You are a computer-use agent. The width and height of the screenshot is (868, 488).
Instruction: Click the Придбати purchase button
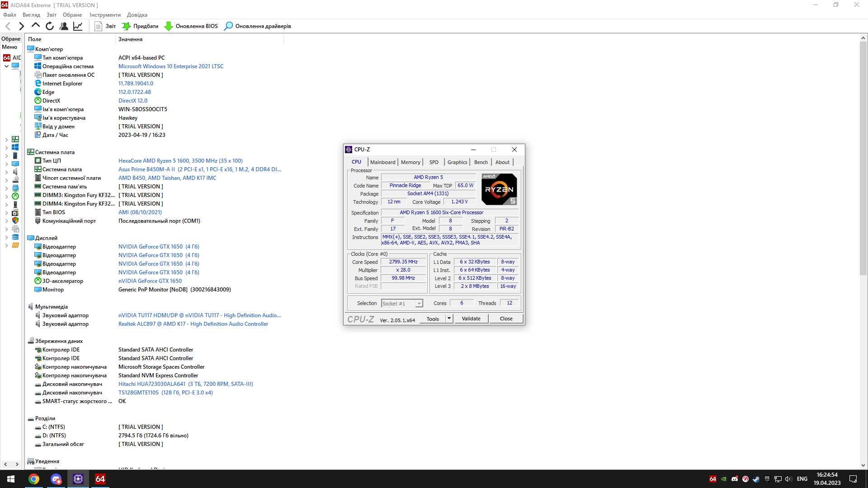[x=140, y=26]
